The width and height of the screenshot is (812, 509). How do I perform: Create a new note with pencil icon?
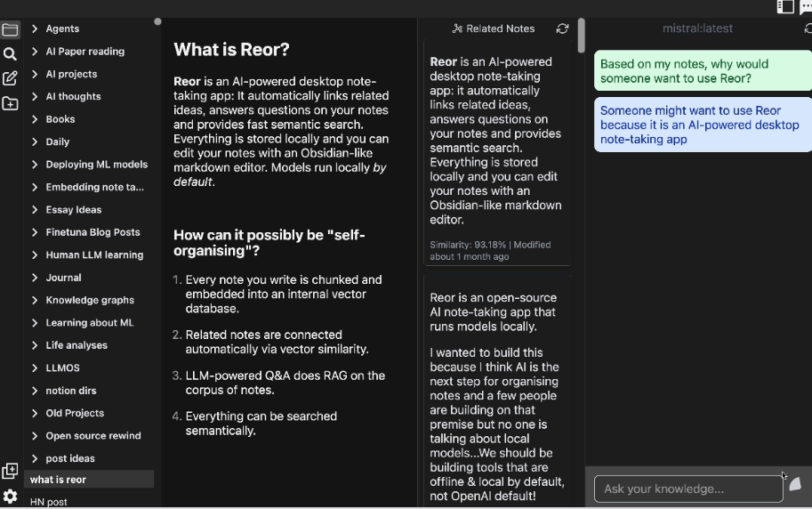click(10, 78)
